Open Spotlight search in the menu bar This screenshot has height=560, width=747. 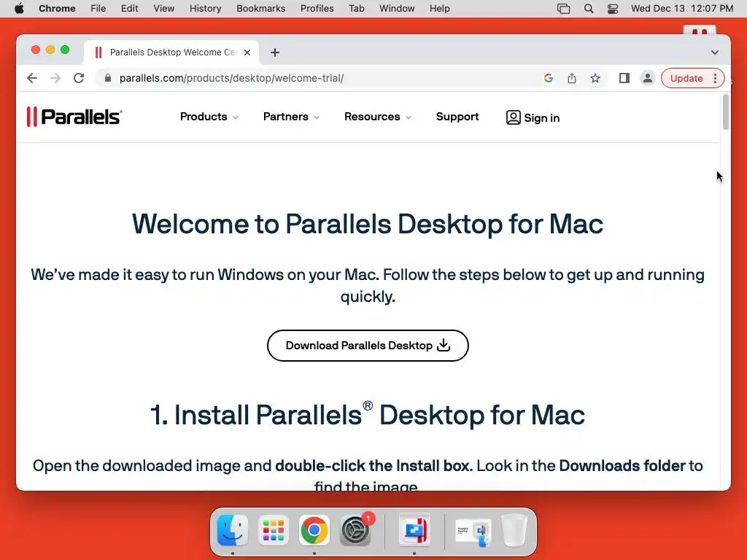point(589,9)
